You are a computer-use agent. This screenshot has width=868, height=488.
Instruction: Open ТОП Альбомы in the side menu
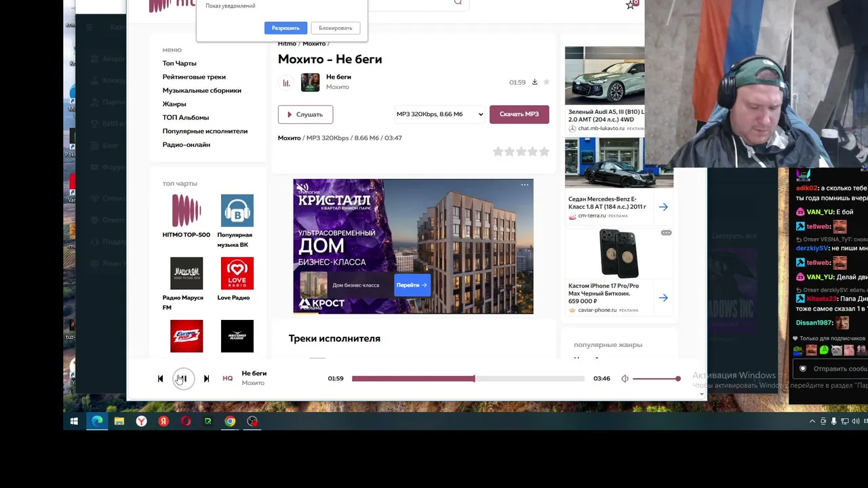click(x=186, y=117)
